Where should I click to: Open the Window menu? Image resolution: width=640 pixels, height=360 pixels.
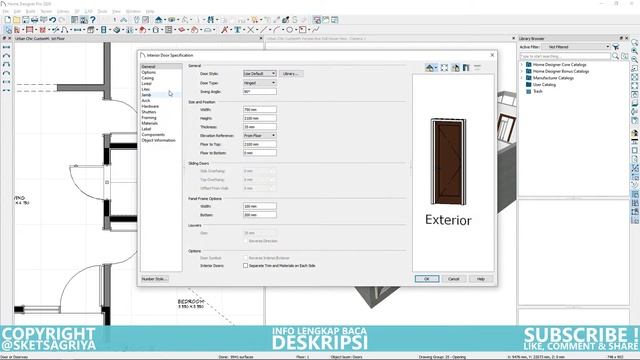tap(133, 11)
